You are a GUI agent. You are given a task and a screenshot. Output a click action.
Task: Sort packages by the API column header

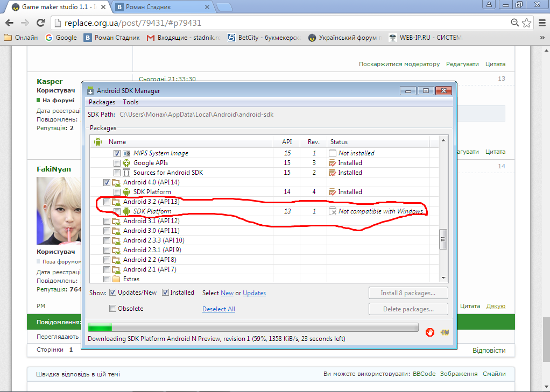[x=287, y=142]
